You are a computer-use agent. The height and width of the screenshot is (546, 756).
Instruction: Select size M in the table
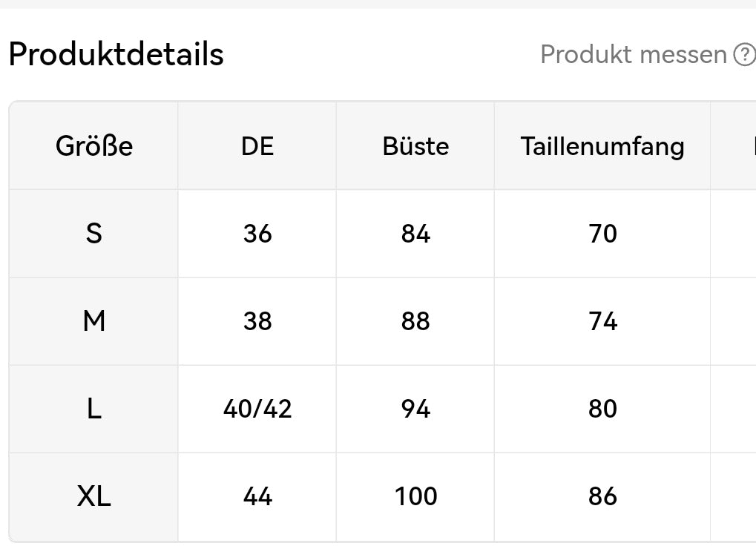(94, 320)
